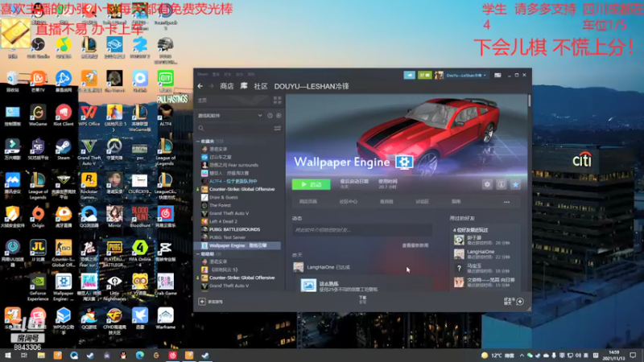
Task: Open the 讨论区 discussions link
Action: point(422,202)
